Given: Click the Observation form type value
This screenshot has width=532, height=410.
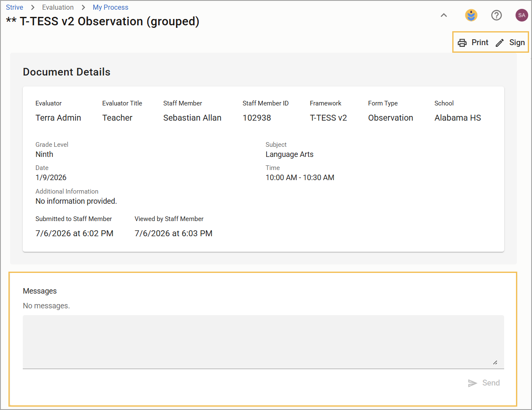Looking at the screenshot, I should click(391, 118).
